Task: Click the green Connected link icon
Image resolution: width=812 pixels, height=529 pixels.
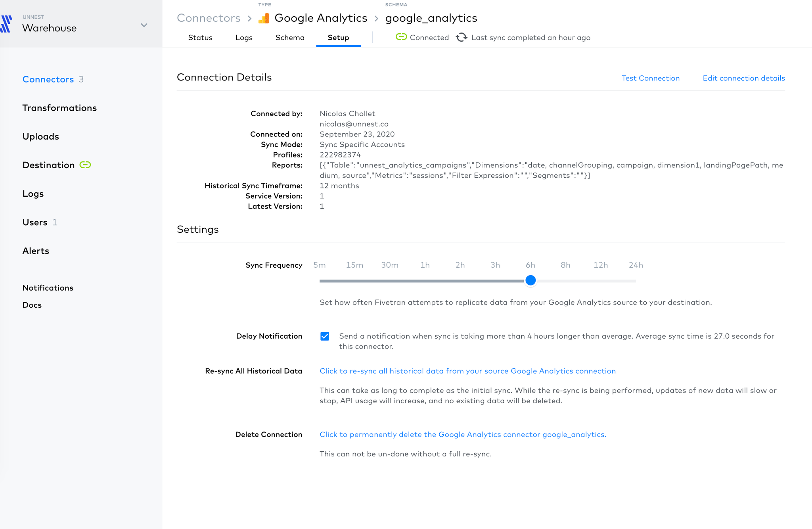Action: 401,37
